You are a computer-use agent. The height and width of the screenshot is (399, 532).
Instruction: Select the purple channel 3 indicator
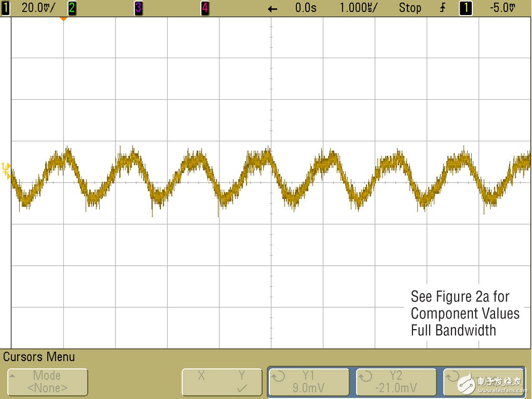coord(139,8)
